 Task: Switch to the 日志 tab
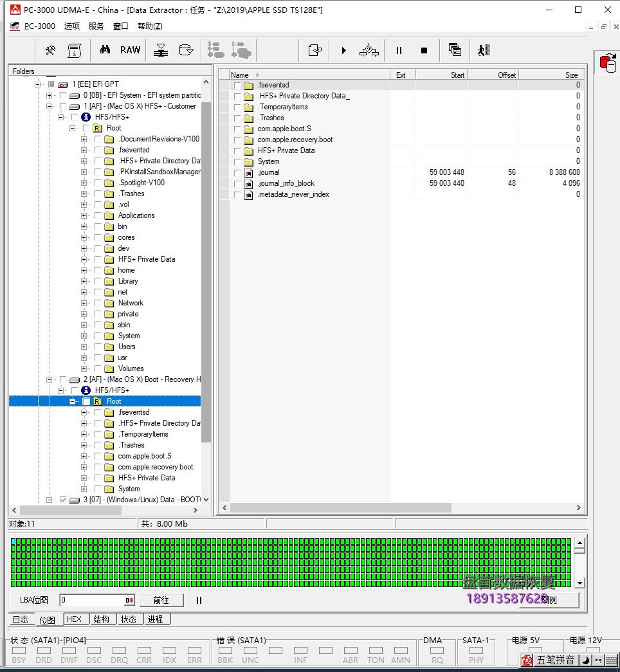pos(20,619)
